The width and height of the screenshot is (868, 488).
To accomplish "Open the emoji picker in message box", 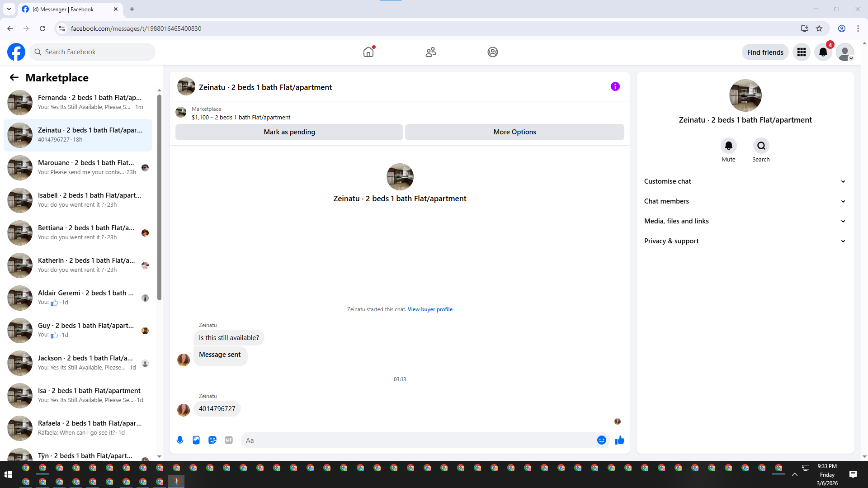I will tap(601, 440).
